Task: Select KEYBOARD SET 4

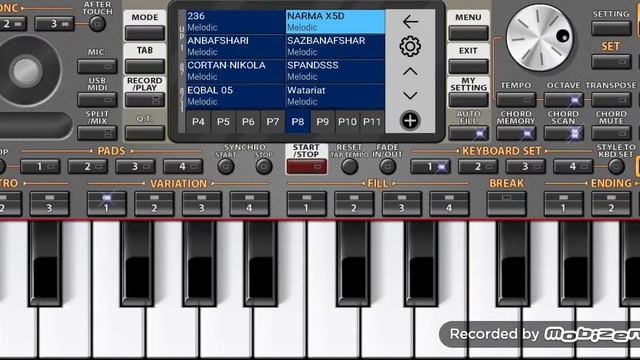Action: [573, 167]
